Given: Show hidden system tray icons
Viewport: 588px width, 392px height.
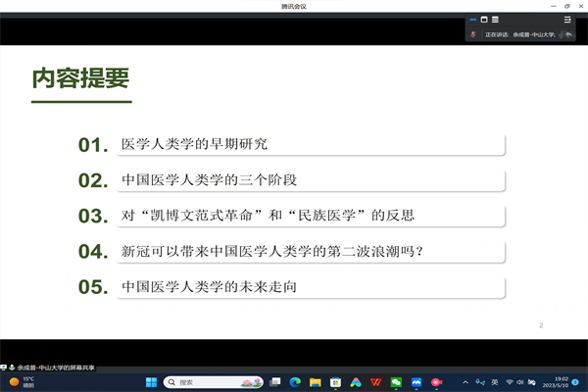Looking at the screenshot, I should (465, 382).
